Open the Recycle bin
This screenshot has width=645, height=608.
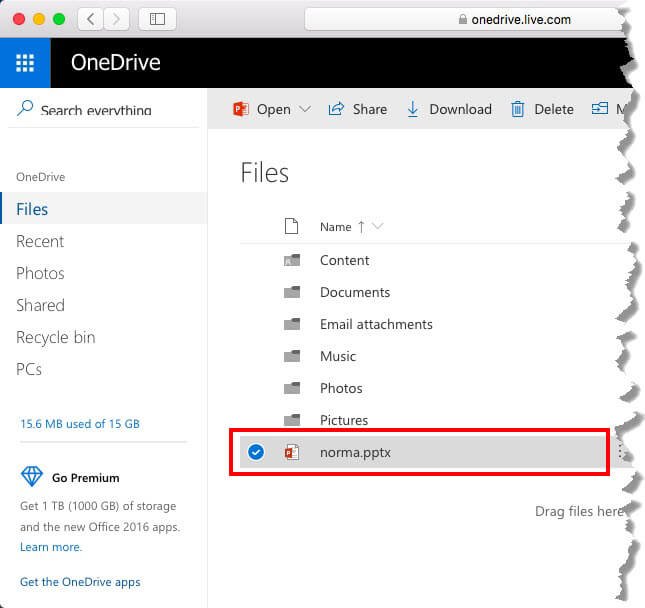pos(56,337)
